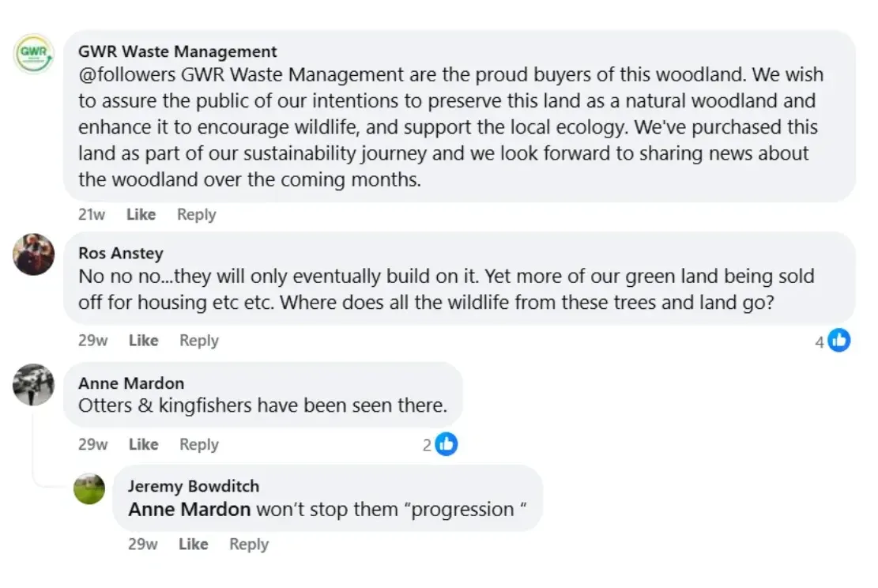This screenshot has height=588, width=878.
Task: Like the GWR Waste Management comment
Action: [141, 214]
